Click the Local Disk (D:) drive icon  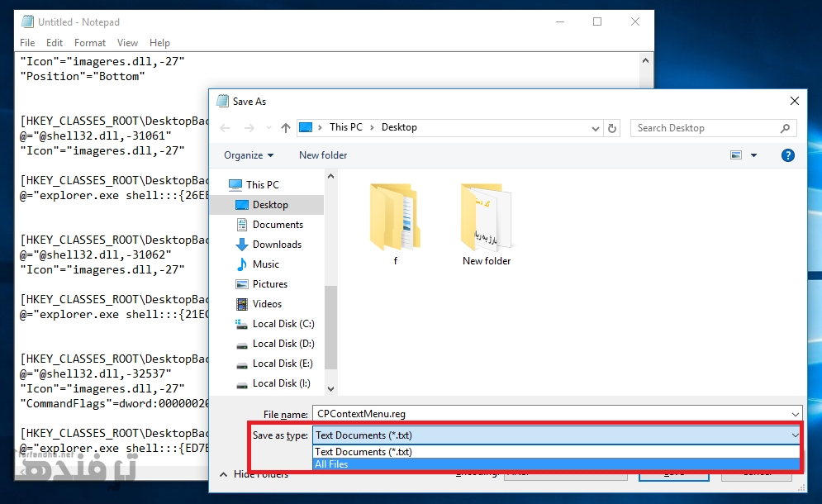(x=242, y=345)
